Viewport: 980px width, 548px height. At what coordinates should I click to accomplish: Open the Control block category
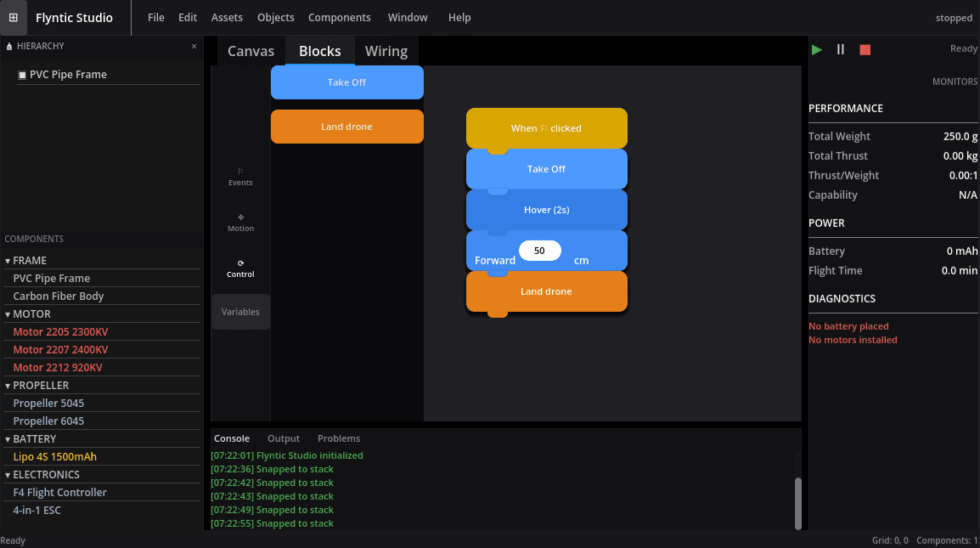click(x=240, y=268)
